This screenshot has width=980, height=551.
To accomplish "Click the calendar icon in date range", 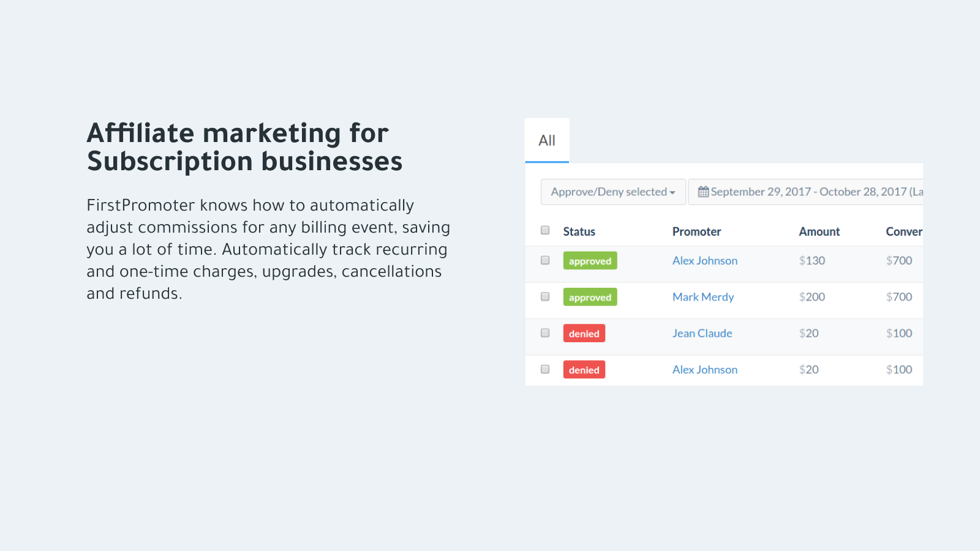I will tap(703, 192).
